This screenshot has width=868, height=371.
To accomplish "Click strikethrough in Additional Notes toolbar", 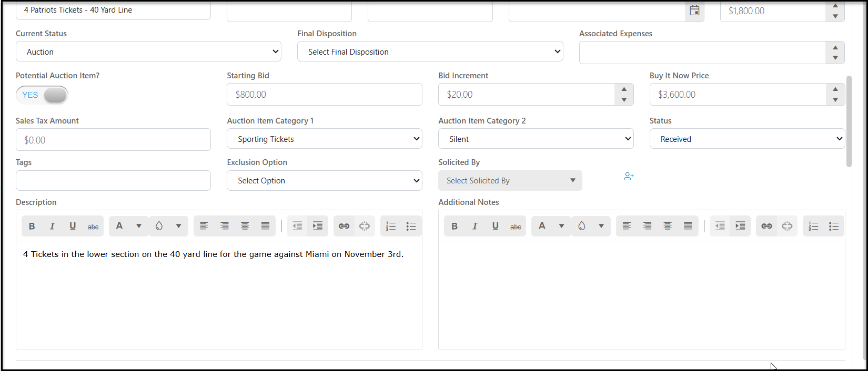I will tap(516, 226).
